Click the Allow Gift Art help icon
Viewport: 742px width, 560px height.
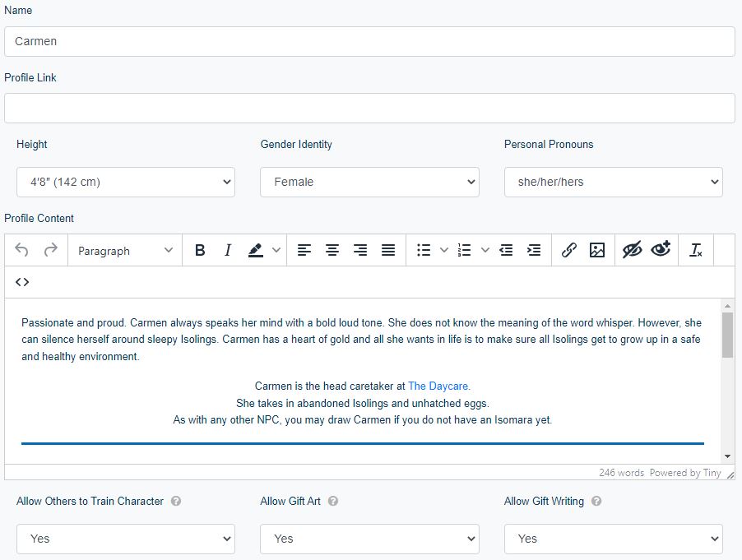point(333,501)
